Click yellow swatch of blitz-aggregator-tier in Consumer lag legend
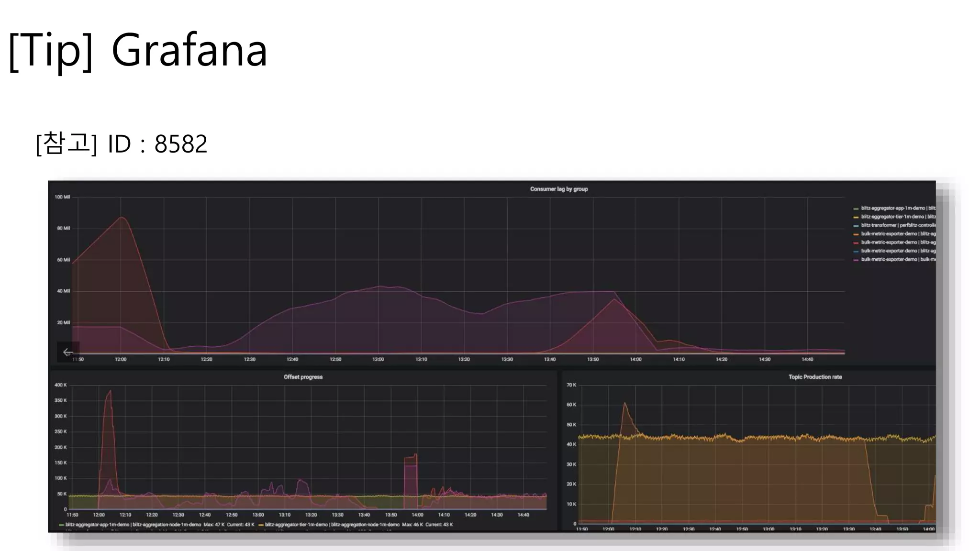The width and height of the screenshot is (980, 551). (856, 217)
